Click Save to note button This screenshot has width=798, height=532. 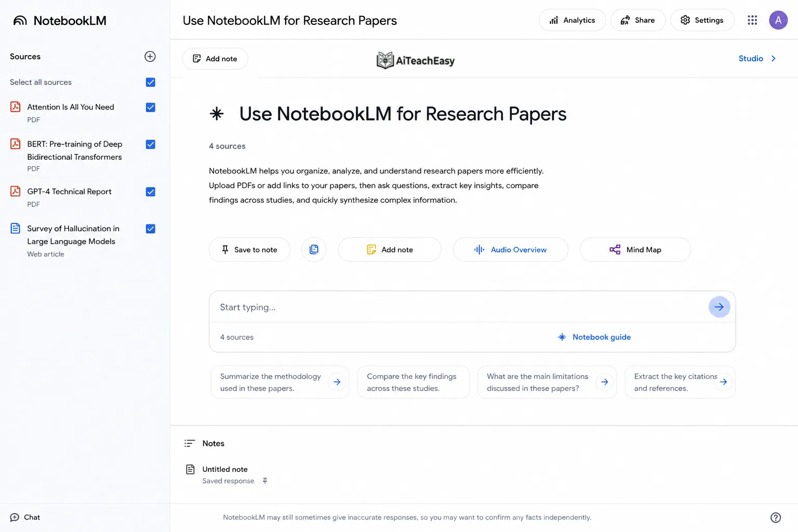click(x=249, y=249)
